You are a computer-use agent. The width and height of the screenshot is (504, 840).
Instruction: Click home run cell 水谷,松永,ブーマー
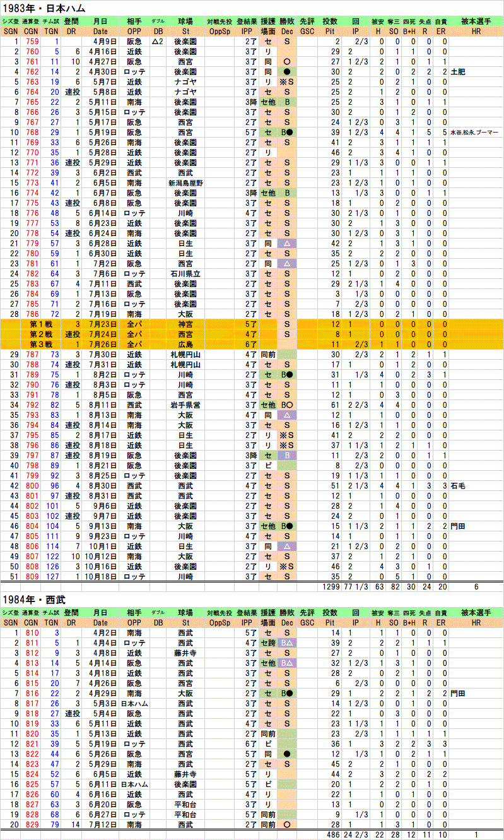474,133
